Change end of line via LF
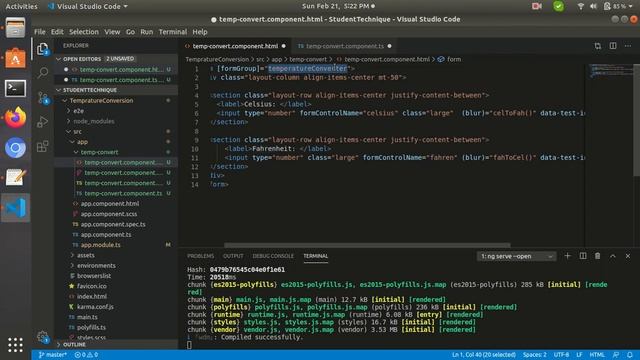Viewport: 640px width, 360px height. pos(579,355)
